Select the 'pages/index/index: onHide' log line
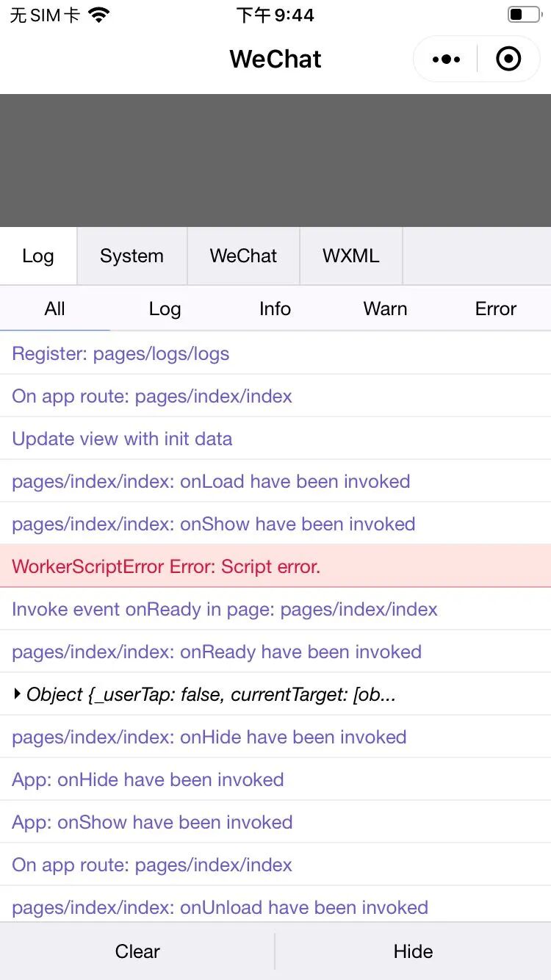The width and height of the screenshot is (551, 980). (275, 737)
